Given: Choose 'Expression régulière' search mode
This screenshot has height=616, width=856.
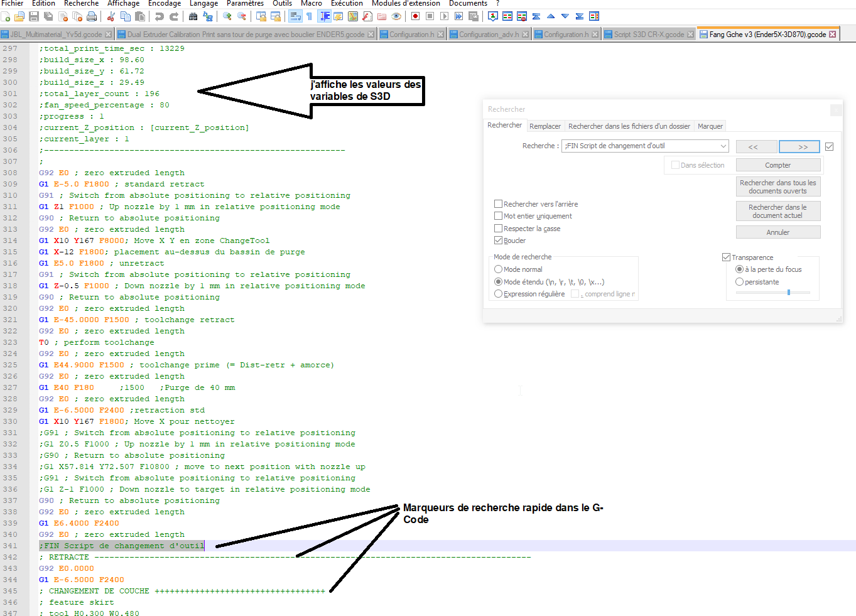Looking at the screenshot, I should click(498, 294).
